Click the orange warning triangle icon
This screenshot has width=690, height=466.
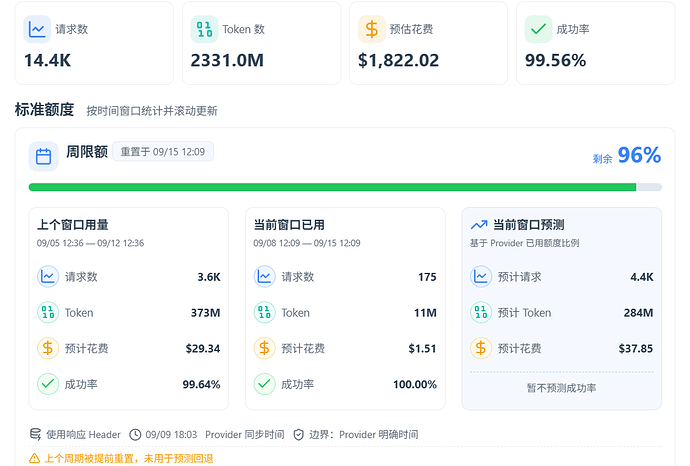tap(34, 458)
